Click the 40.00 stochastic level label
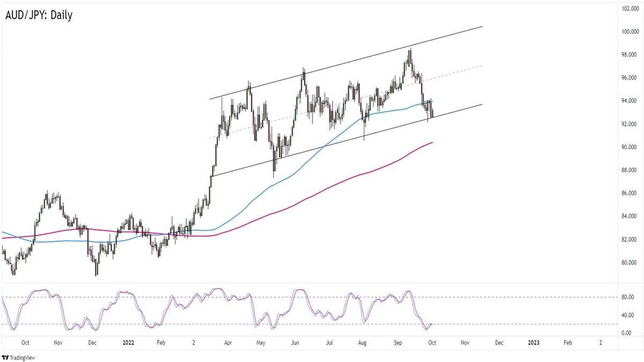 point(627,315)
